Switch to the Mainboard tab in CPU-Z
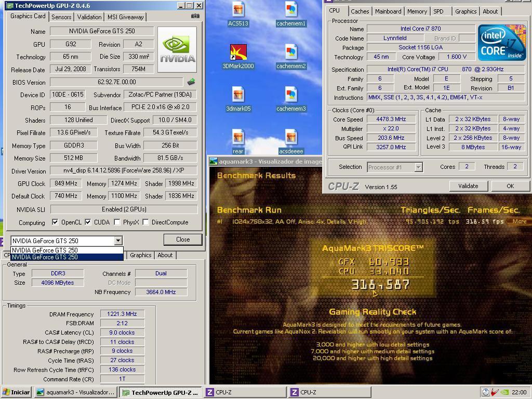 click(388, 11)
